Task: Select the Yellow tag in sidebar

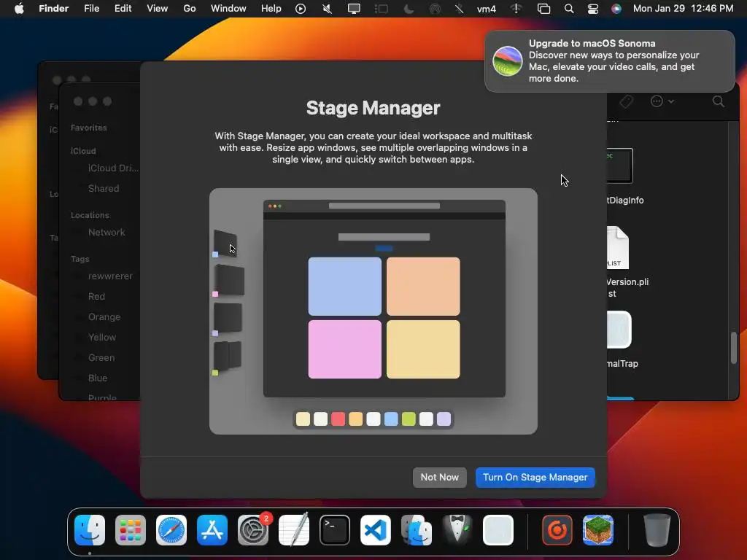Action: pos(102,337)
